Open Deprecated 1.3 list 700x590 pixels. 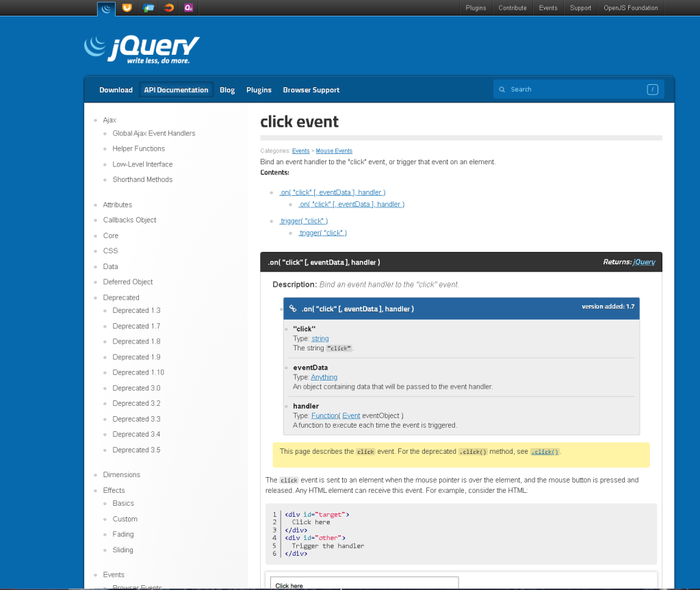[x=136, y=310]
